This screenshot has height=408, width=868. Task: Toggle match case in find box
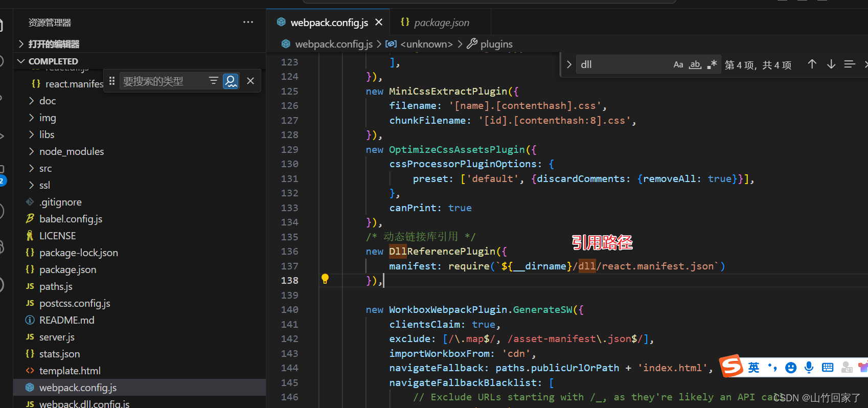click(x=678, y=64)
